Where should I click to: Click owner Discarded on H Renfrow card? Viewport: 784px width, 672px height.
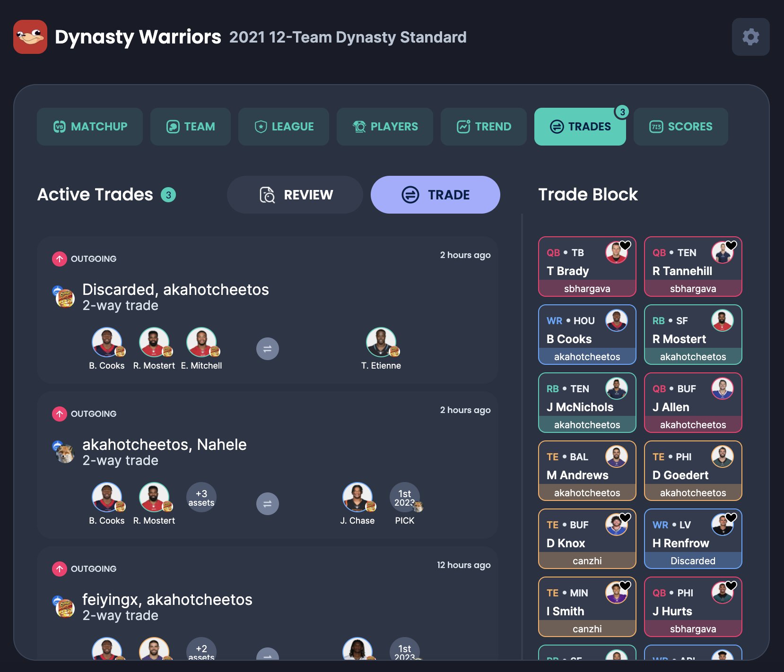[x=693, y=561]
